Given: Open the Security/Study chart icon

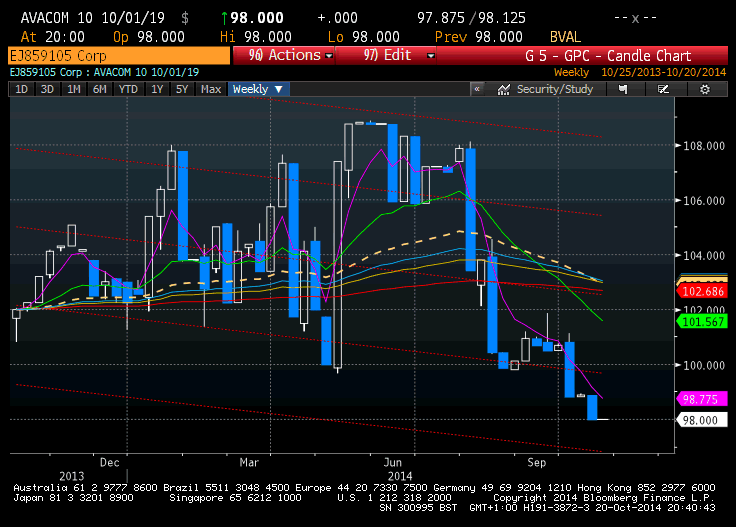Looking at the screenshot, I should tap(504, 89).
